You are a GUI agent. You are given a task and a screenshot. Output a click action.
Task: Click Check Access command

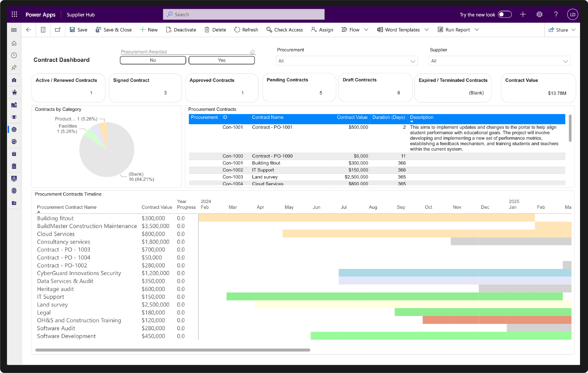point(284,30)
